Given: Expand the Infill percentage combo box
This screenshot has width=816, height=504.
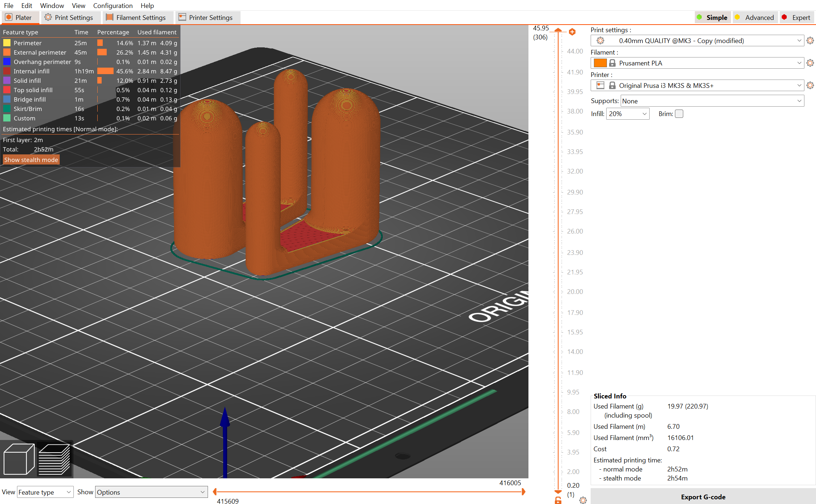Looking at the screenshot, I should click(x=644, y=114).
